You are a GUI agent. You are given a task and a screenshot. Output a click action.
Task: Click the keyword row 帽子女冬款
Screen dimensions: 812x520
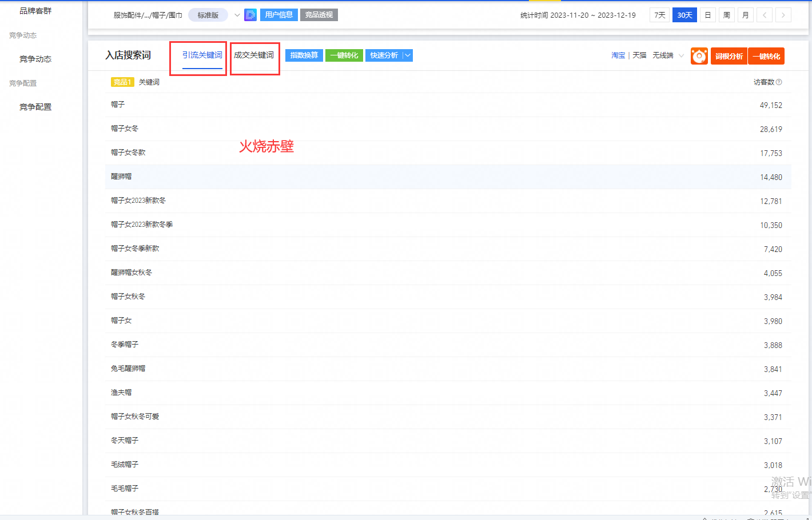coord(448,153)
